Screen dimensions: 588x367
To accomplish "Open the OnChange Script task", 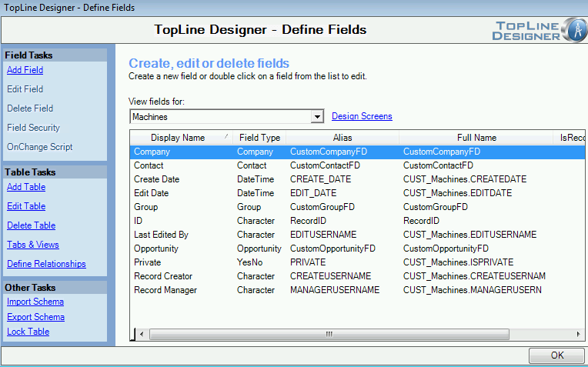I will 40,147.
